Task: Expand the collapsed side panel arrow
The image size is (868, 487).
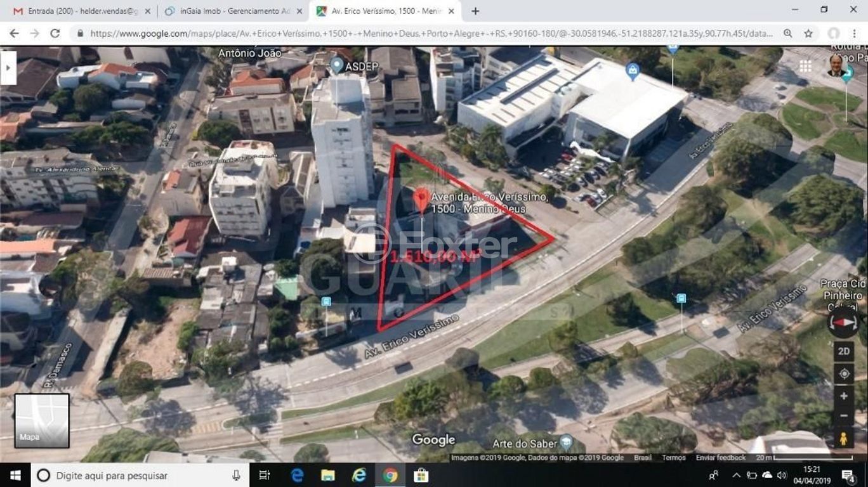Action: click(8, 68)
